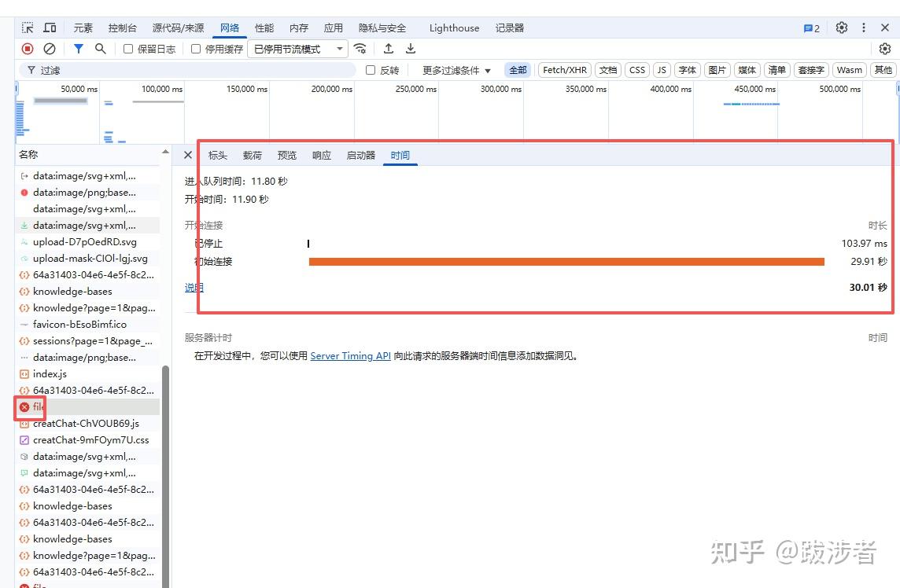Click the 名称 column sort arrow

point(165,152)
